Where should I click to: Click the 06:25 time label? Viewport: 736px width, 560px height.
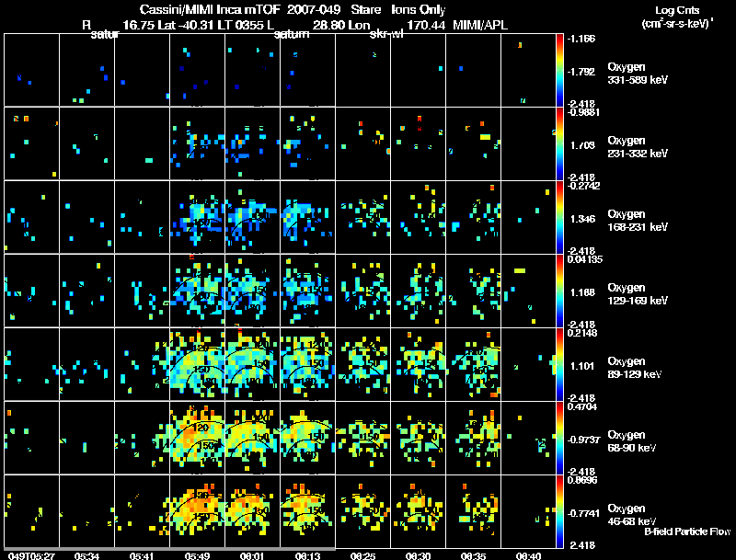tap(362, 555)
